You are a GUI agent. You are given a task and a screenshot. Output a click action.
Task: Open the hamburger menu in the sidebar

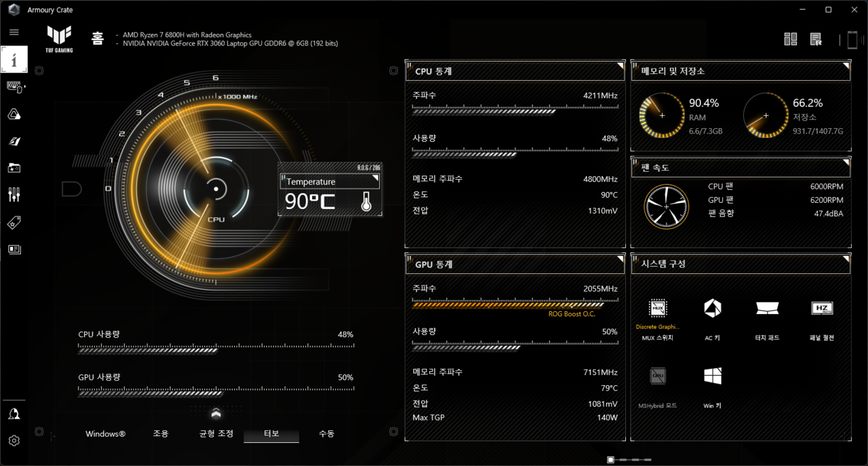click(x=14, y=32)
